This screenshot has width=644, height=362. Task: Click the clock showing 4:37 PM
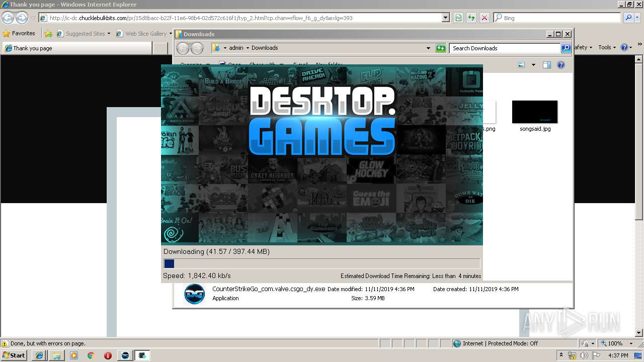(x=618, y=355)
